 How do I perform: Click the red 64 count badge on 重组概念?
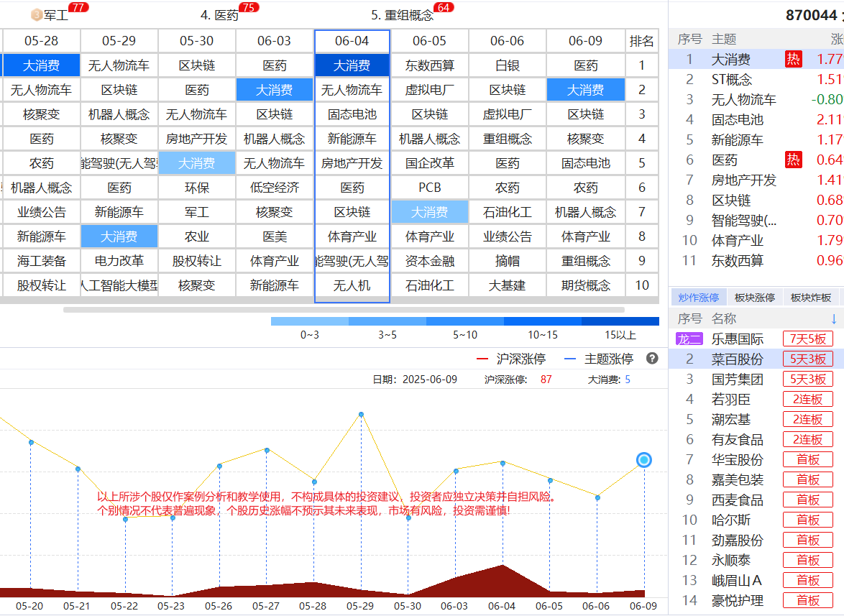click(x=444, y=7)
